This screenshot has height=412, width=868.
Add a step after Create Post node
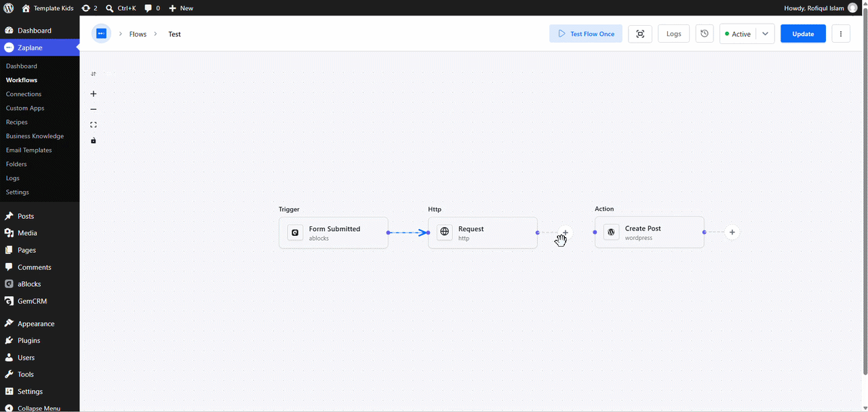[x=732, y=232]
